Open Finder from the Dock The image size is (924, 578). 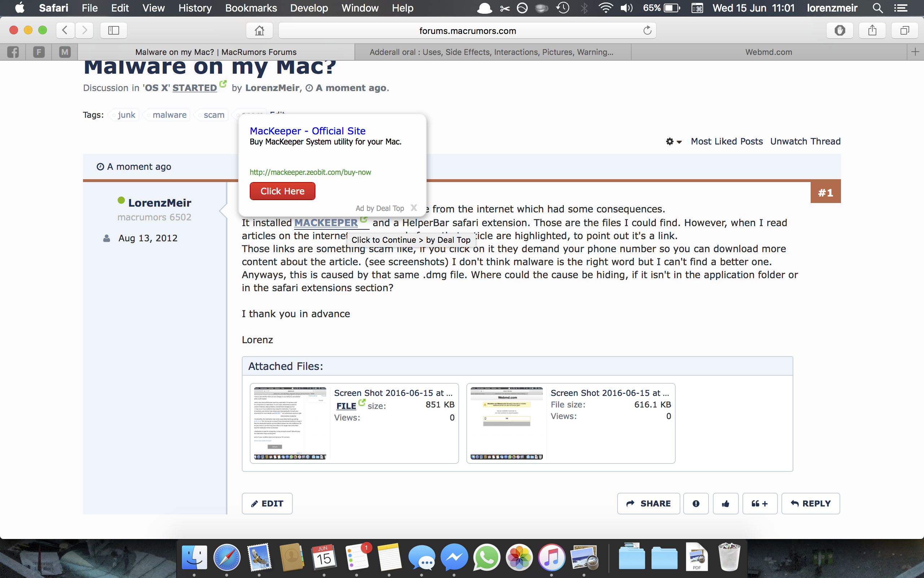coord(194,557)
